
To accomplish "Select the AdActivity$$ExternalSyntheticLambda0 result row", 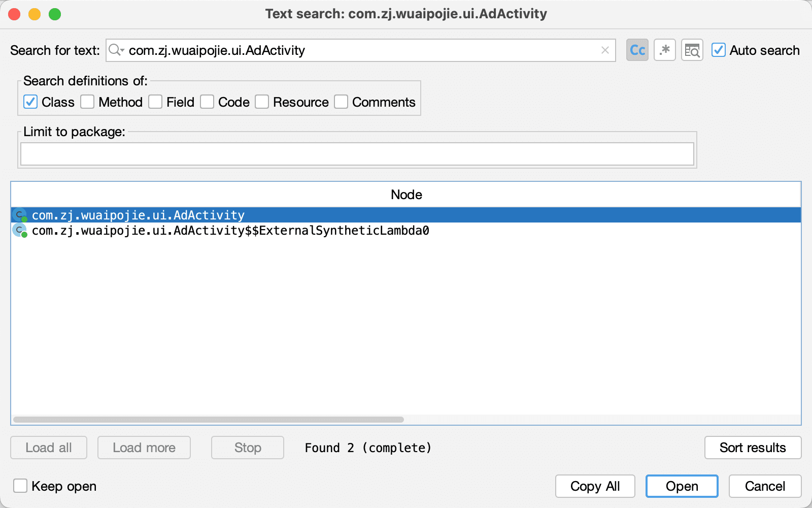I will 406,231.
